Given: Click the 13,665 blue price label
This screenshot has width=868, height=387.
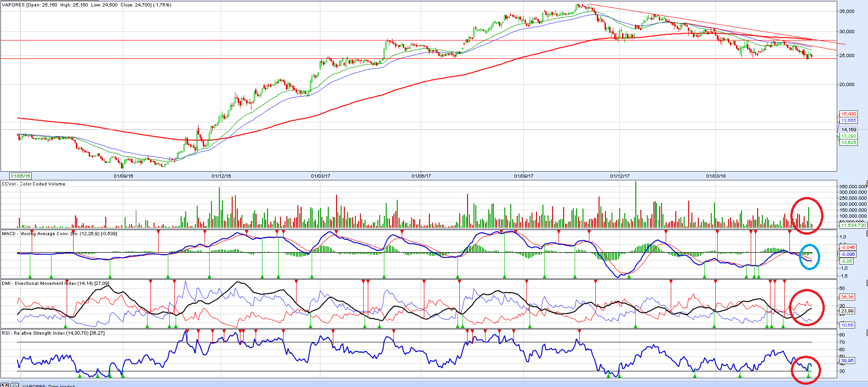Looking at the screenshot, I should coord(849,121).
